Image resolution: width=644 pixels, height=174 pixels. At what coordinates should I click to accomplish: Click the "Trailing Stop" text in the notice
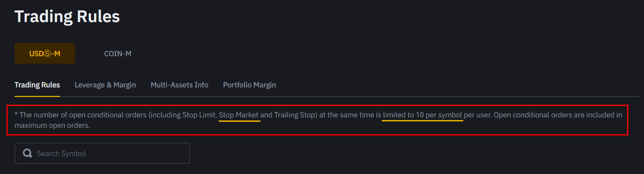[294, 115]
